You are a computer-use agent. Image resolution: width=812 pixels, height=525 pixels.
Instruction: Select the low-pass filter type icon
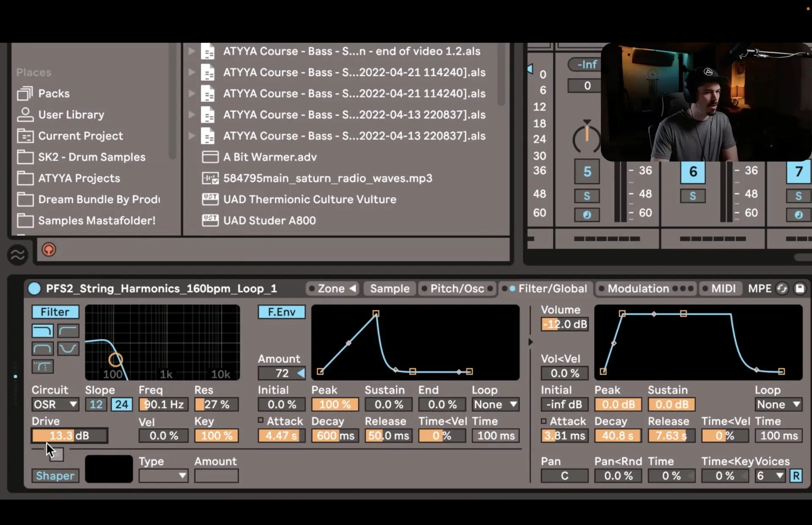click(x=42, y=331)
